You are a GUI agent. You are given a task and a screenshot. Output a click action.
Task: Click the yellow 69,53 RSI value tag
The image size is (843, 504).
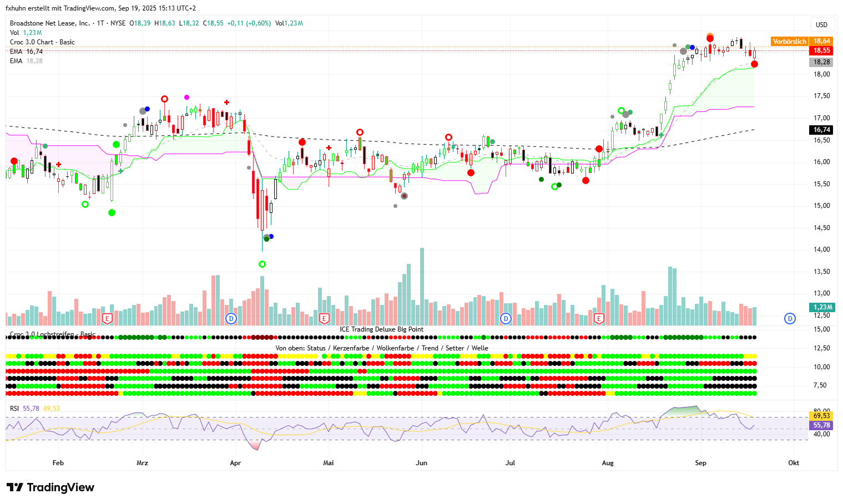point(821,416)
